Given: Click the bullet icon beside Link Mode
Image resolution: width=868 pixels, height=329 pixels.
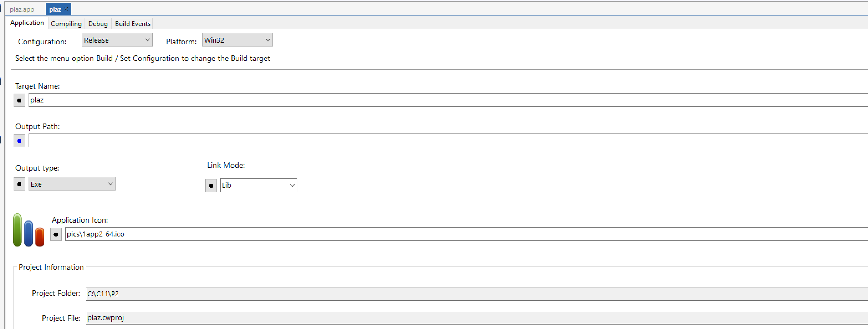Looking at the screenshot, I should click(x=211, y=186).
